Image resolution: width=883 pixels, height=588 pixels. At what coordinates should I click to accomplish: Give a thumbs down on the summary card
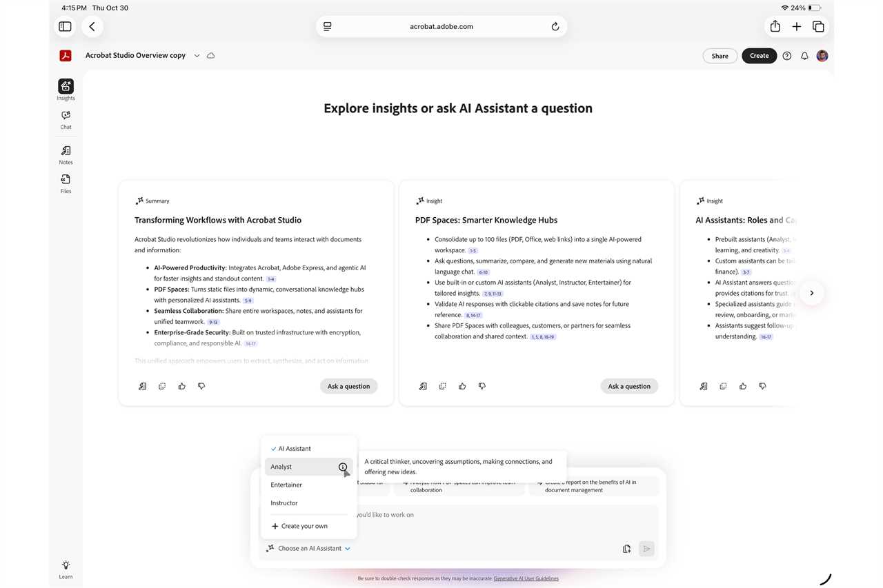[201, 386]
